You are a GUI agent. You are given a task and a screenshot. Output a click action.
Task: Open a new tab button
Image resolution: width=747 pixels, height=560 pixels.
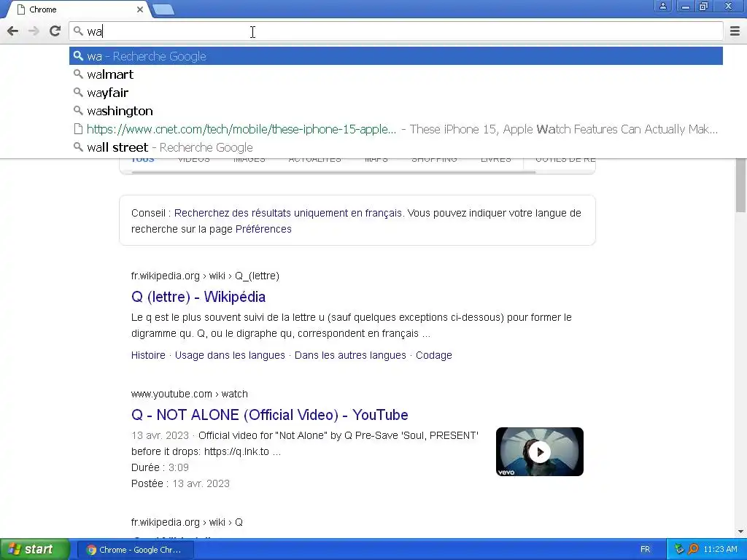pos(163,9)
